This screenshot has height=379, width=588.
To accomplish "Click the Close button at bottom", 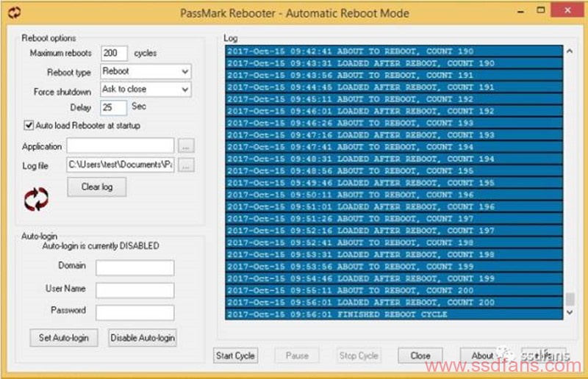I will tap(420, 355).
